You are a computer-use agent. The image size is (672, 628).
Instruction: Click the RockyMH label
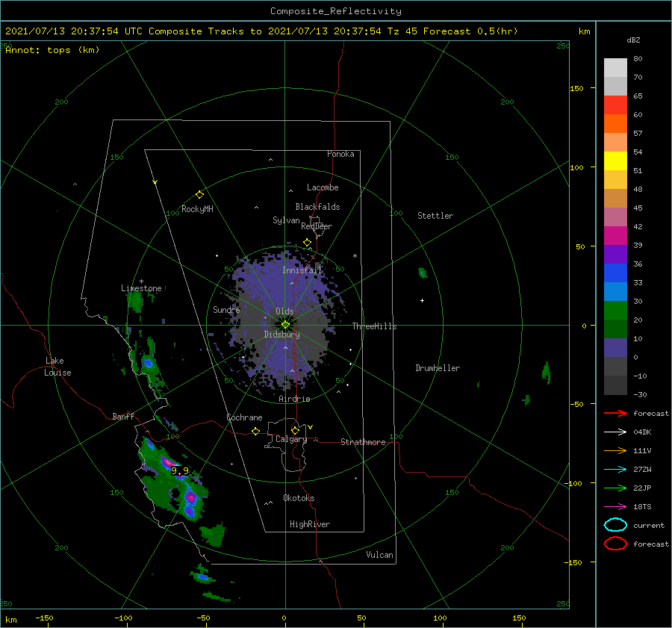[x=197, y=209]
